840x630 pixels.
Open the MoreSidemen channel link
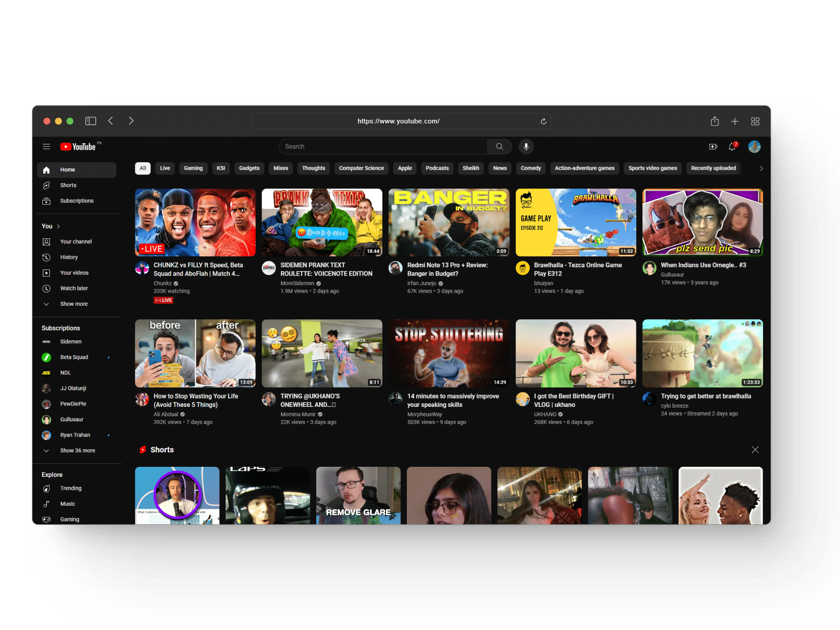(x=297, y=283)
